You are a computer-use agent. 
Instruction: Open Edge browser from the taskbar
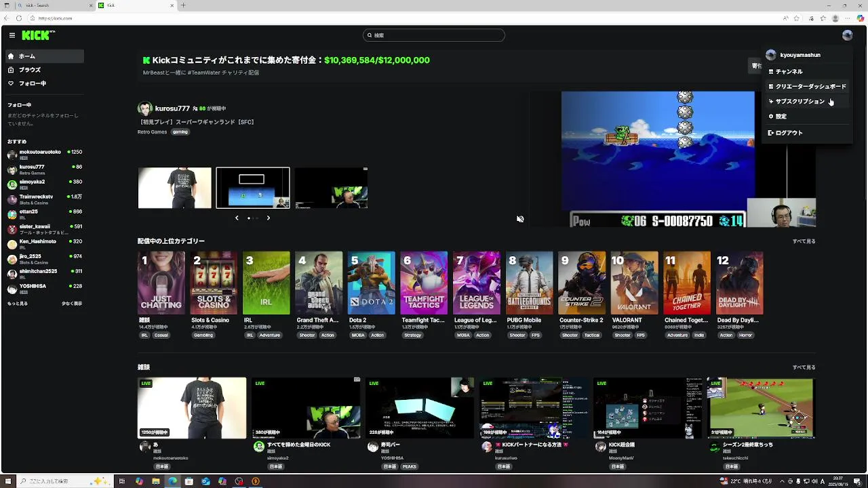point(172,481)
